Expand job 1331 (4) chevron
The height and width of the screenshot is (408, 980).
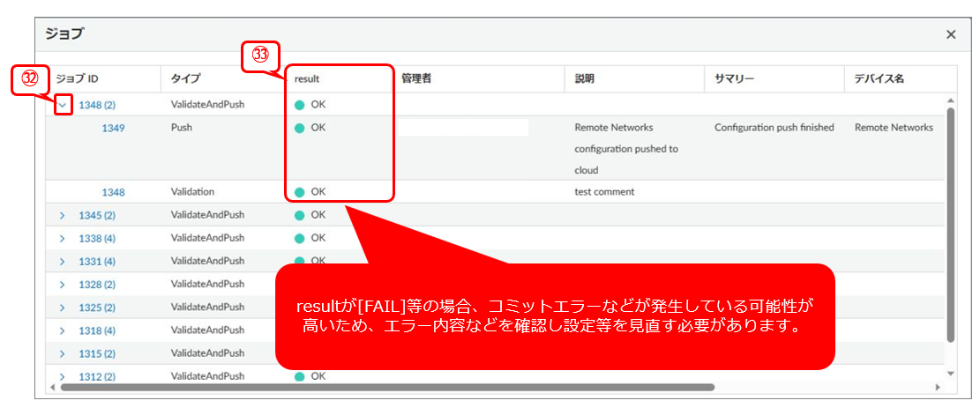point(63,262)
